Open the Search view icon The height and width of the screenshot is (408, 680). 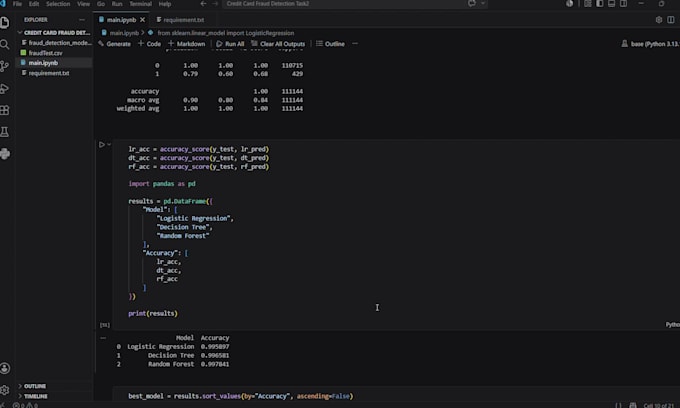(x=5, y=44)
